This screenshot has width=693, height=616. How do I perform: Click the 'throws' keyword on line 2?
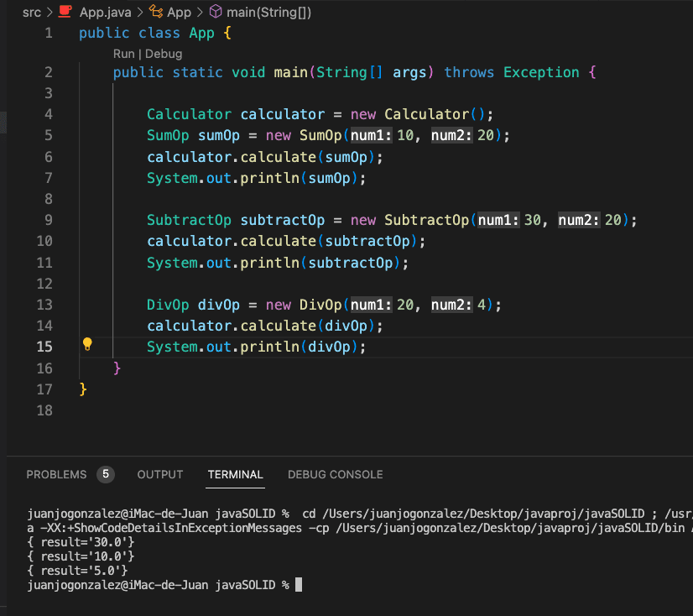469,72
